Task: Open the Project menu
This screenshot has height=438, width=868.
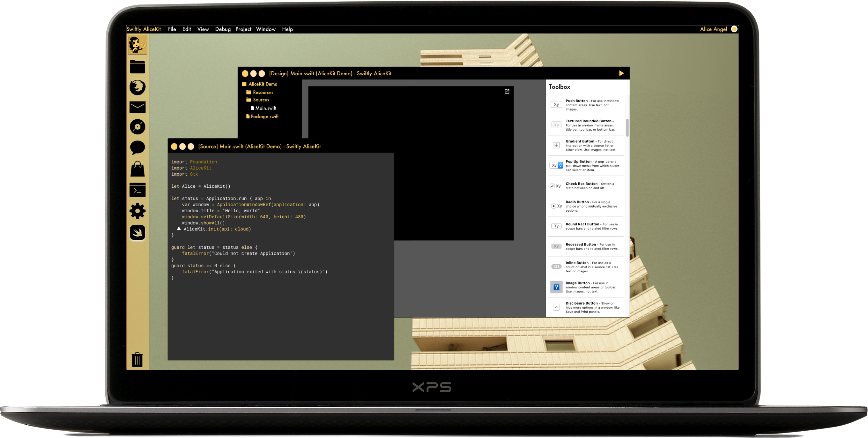Action: tap(243, 29)
